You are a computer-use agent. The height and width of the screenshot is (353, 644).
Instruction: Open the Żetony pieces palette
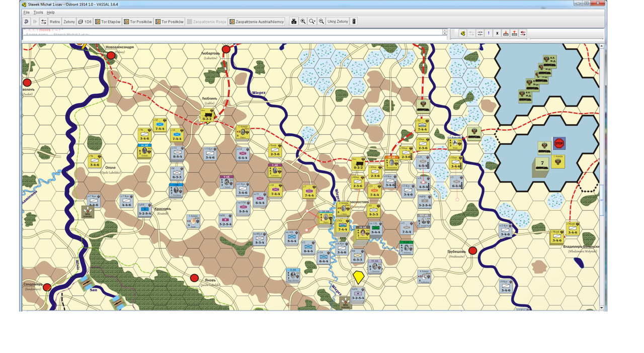(69, 22)
